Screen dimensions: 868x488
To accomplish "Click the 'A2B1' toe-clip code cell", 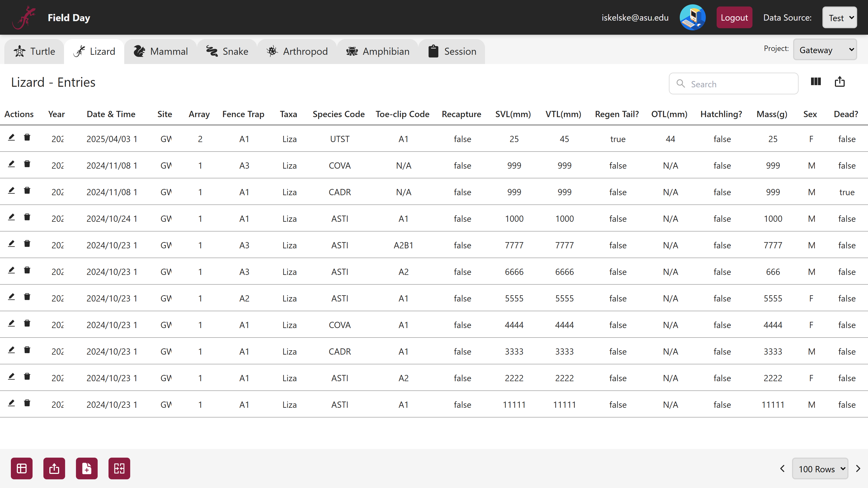I will (403, 246).
